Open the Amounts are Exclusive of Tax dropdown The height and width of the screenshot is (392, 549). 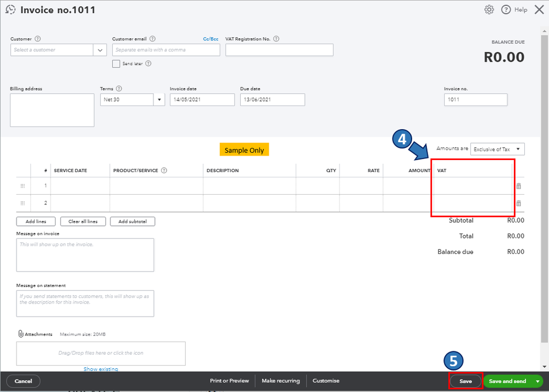coord(497,149)
